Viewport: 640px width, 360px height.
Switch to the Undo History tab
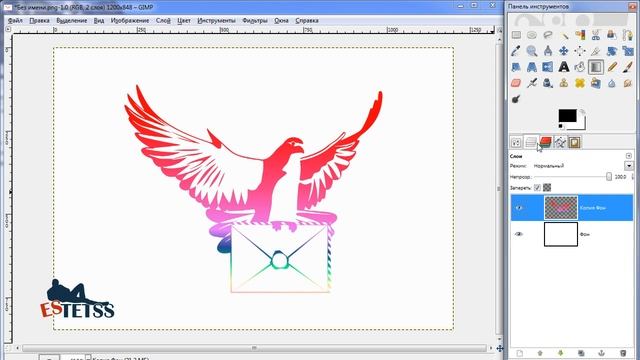[x=574, y=142]
